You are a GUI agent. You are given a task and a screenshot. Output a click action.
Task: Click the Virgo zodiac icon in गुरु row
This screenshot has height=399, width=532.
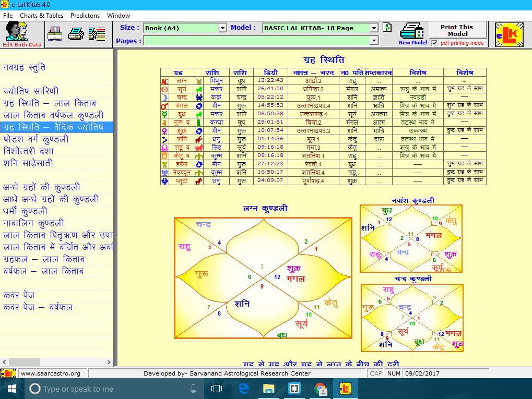[199, 123]
